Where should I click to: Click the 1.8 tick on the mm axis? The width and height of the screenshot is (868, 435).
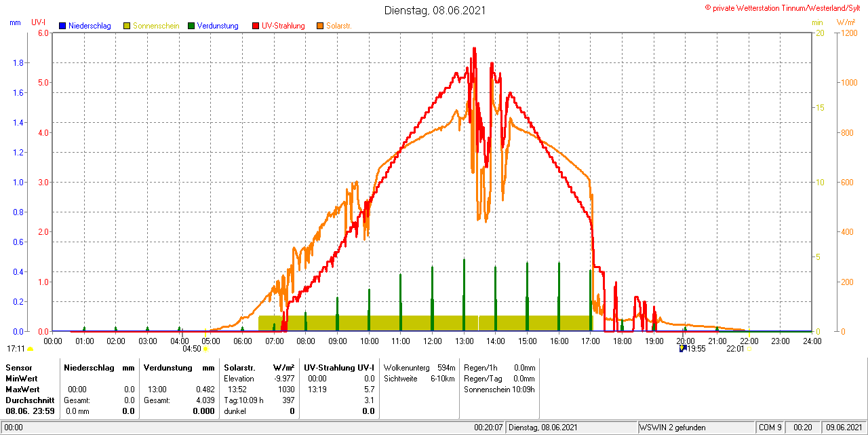[18, 63]
